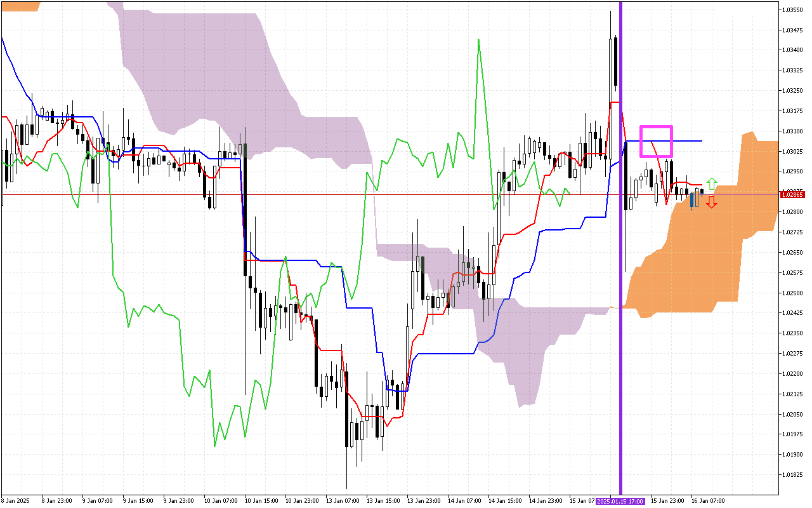Click the 9 Jan 23:00 time axis label

click(178, 501)
